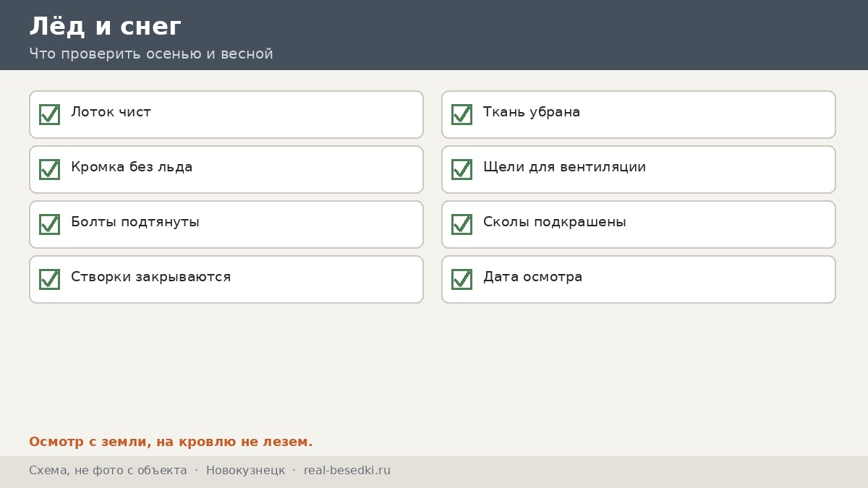Viewport: 868px width, 488px height.
Task: Toggle the 'Ткань убрана' checkbox
Action: click(461, 114)
